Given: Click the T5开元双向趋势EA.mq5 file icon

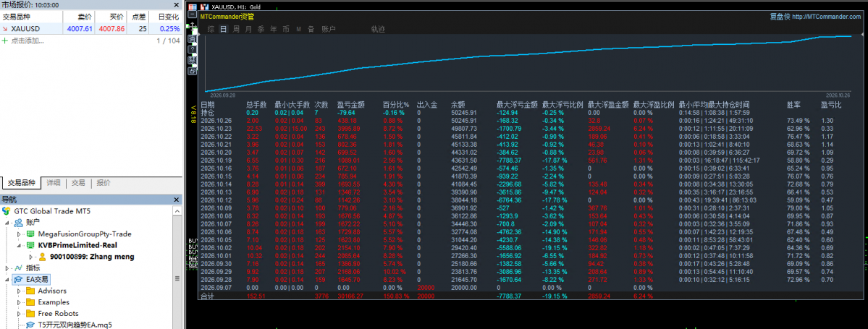Looking at the screenshot, I should (30, 325).
